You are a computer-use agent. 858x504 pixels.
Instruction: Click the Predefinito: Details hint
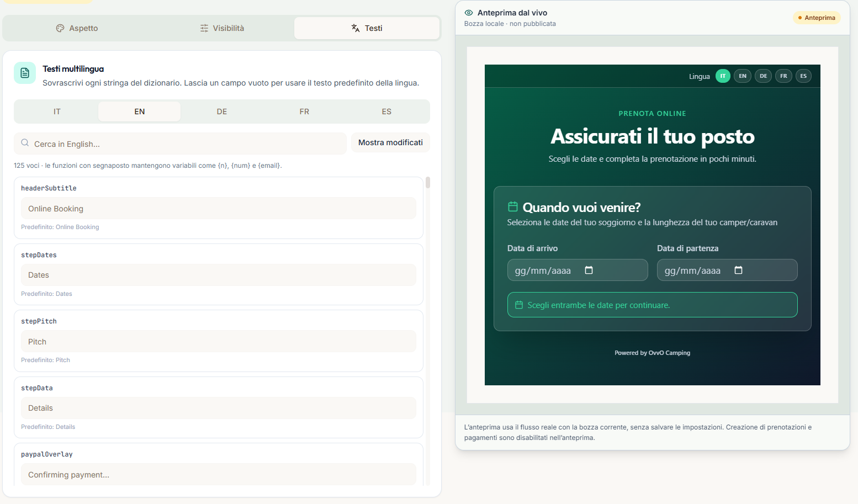(48, 427)
